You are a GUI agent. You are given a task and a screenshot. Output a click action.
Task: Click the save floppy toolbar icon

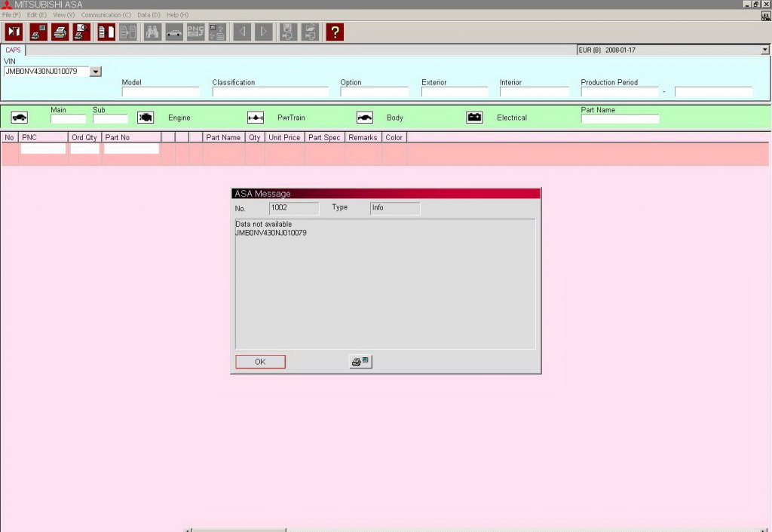click(x=288, y=32)
